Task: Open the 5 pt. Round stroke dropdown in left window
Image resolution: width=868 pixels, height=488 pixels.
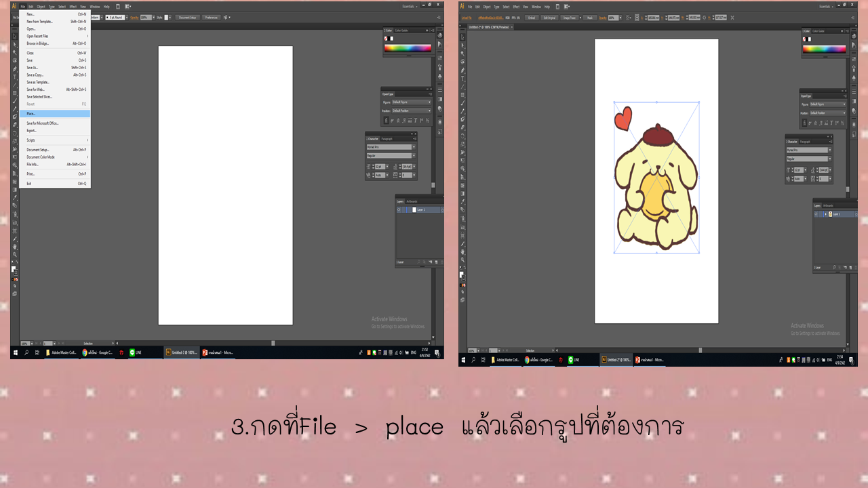Action: pos(127,18)
